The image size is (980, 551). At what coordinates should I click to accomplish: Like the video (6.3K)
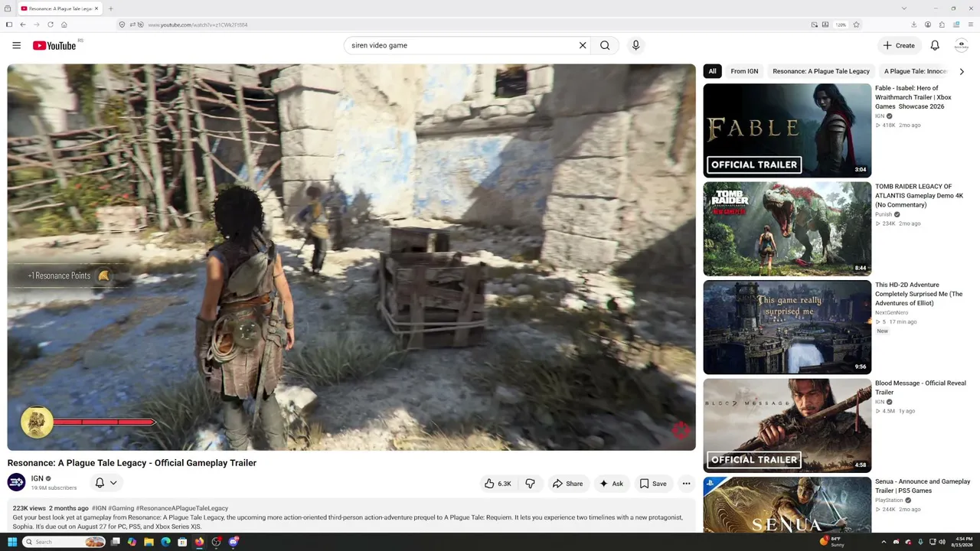498,484
